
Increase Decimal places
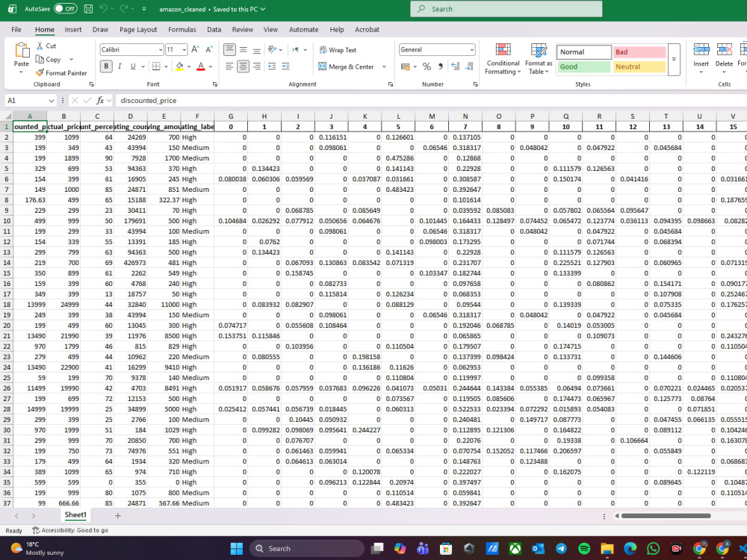pyautogui.click(x=456, y=66)
